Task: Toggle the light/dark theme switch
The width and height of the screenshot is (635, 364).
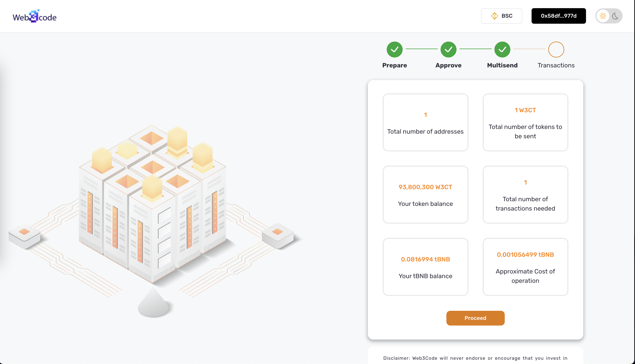Action: tap(609, 16)
